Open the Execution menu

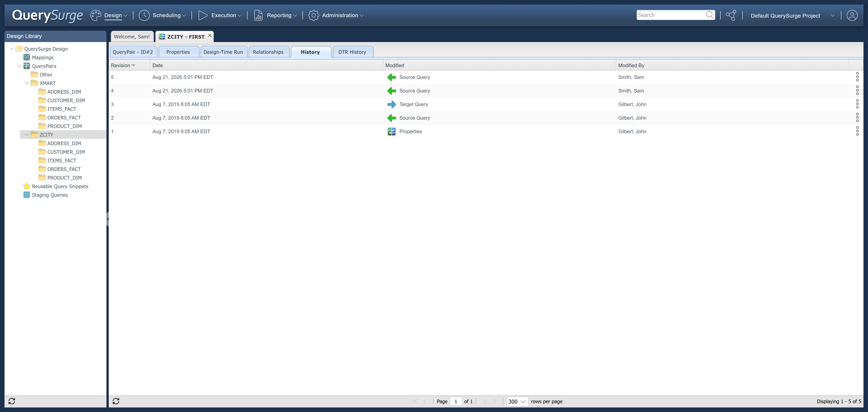click(226, 15)
